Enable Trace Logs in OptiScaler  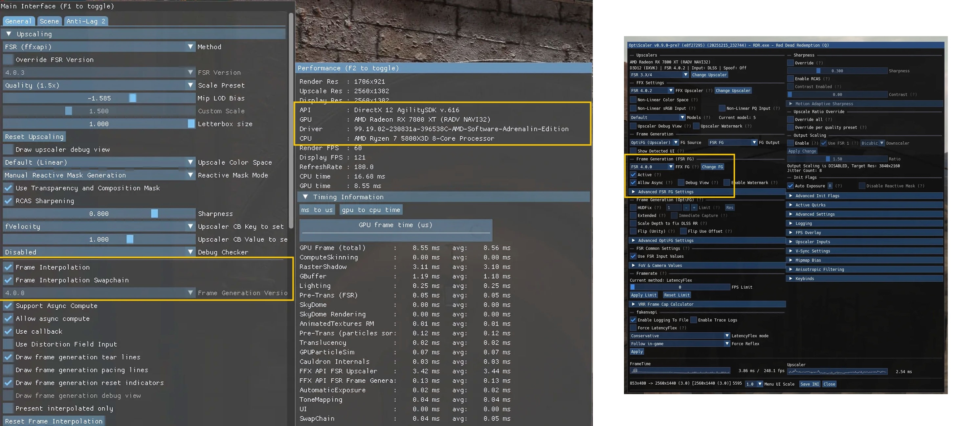tap(694, 320)
